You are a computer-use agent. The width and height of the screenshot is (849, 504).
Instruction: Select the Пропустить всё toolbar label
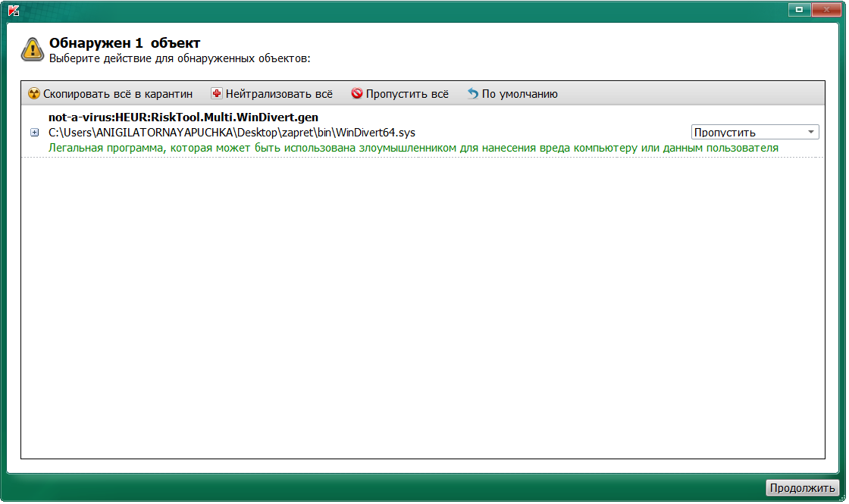tap(407, 94)
